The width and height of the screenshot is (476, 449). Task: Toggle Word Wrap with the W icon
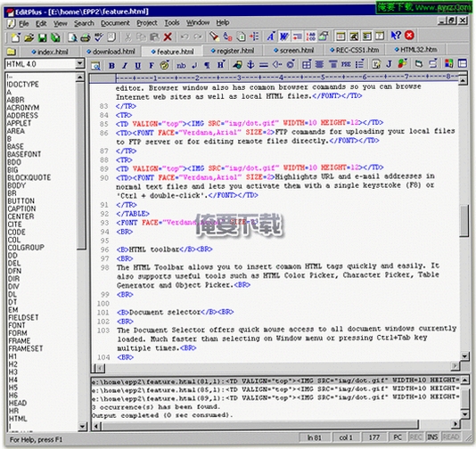[283, 37]
